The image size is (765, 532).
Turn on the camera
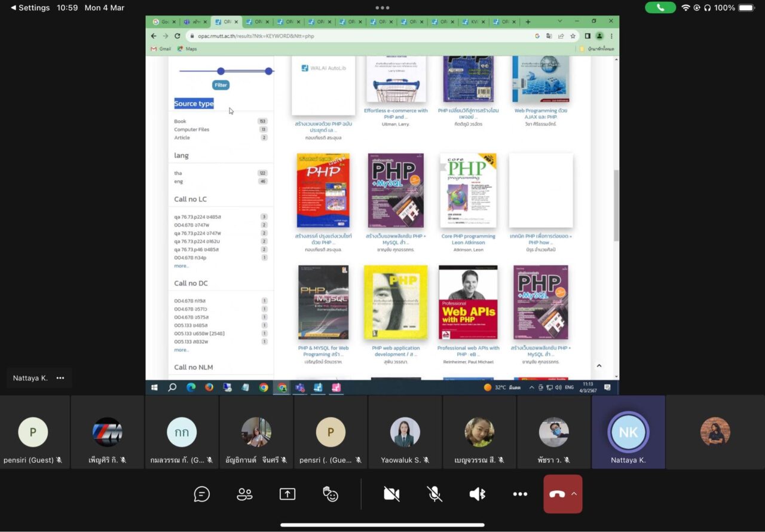pyautogui.click(x=391, y=494)
